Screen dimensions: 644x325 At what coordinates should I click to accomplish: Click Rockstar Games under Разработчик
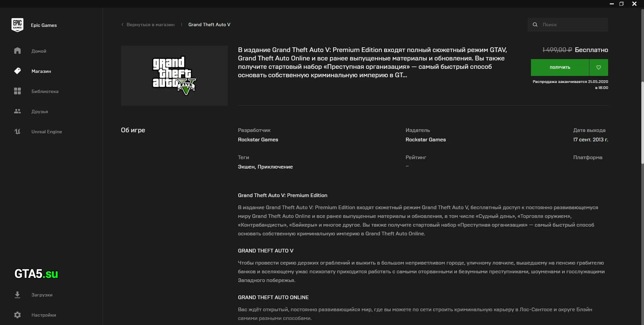point(258,140)
